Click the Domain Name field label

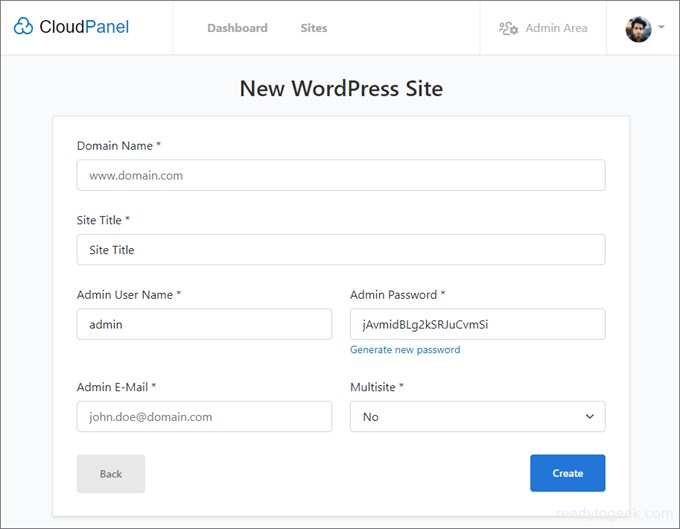(119, 146)
